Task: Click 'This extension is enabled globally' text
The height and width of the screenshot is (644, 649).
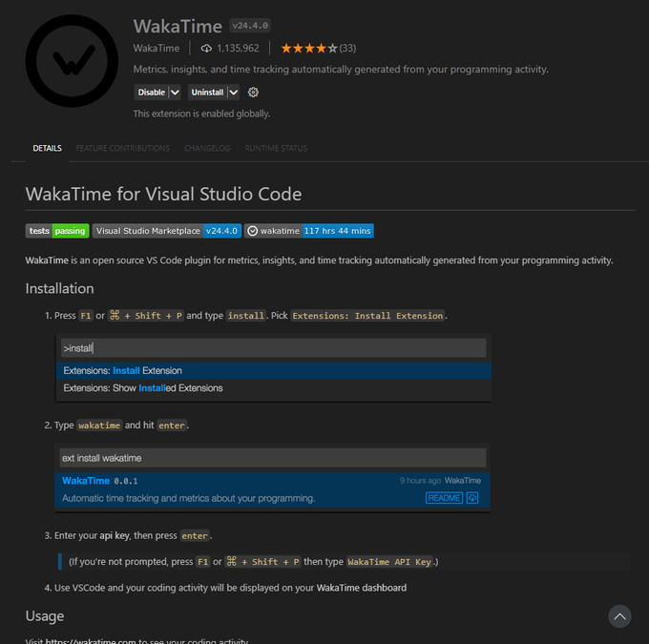Action: (x=201, y=114)
